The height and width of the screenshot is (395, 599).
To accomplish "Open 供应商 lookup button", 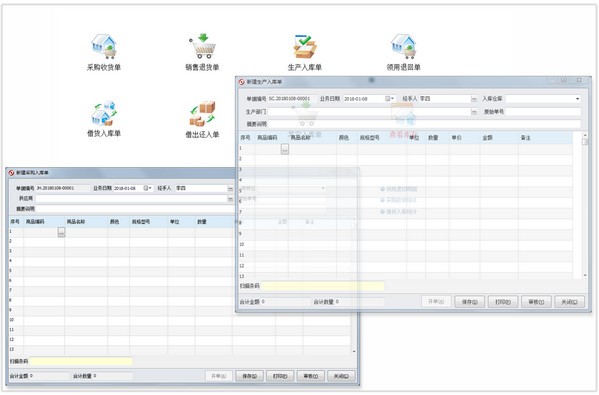I will coord(230,199).
